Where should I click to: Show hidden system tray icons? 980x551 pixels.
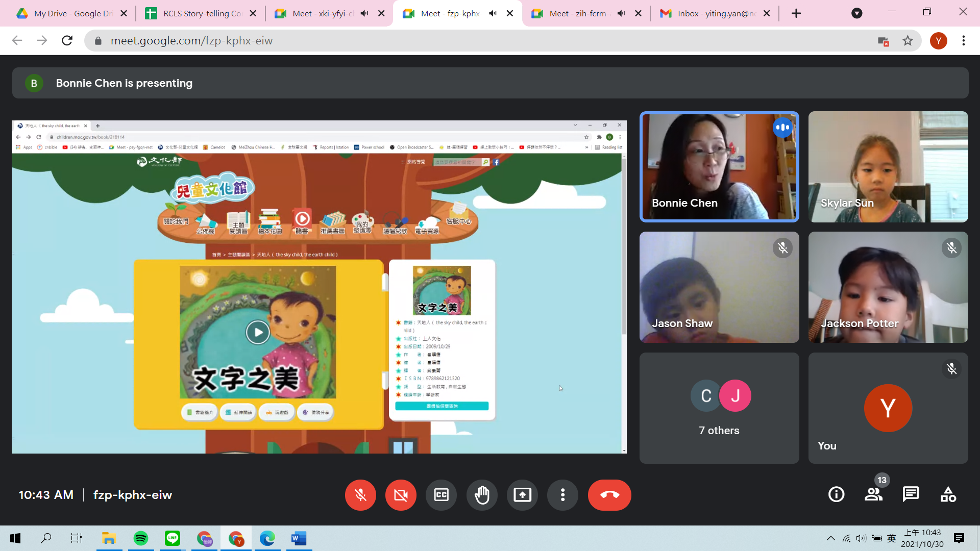click(x=830, y=538)
